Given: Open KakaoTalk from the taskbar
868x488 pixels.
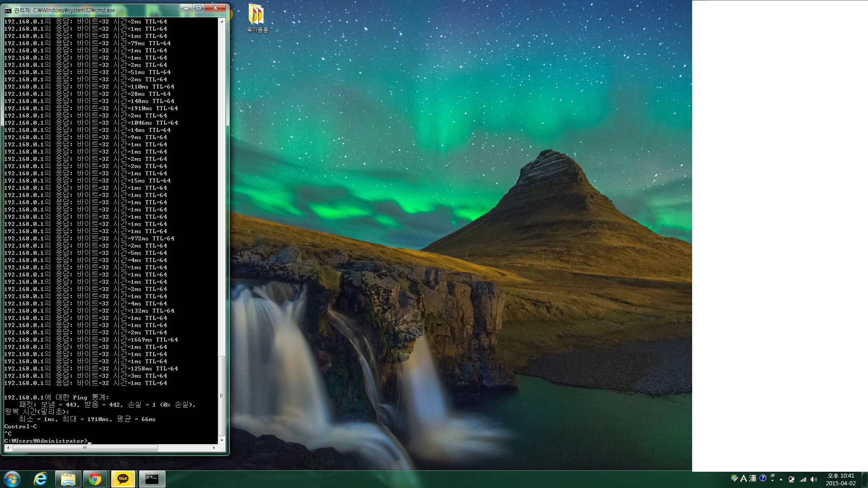Looking at the screenshot, I should pyautogui.click(x=123, y=479).
